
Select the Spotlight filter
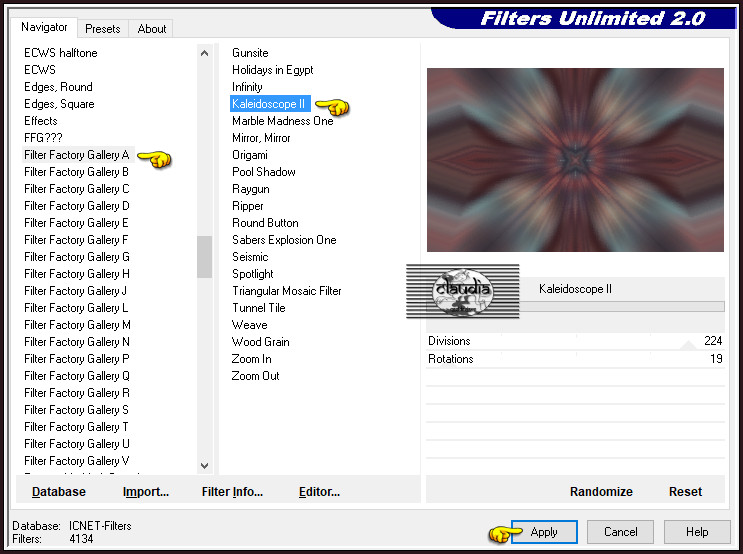[253, 274]
